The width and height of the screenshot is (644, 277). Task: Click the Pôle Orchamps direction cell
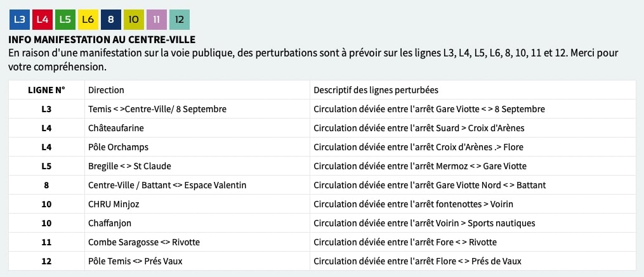tap(197, 147)
